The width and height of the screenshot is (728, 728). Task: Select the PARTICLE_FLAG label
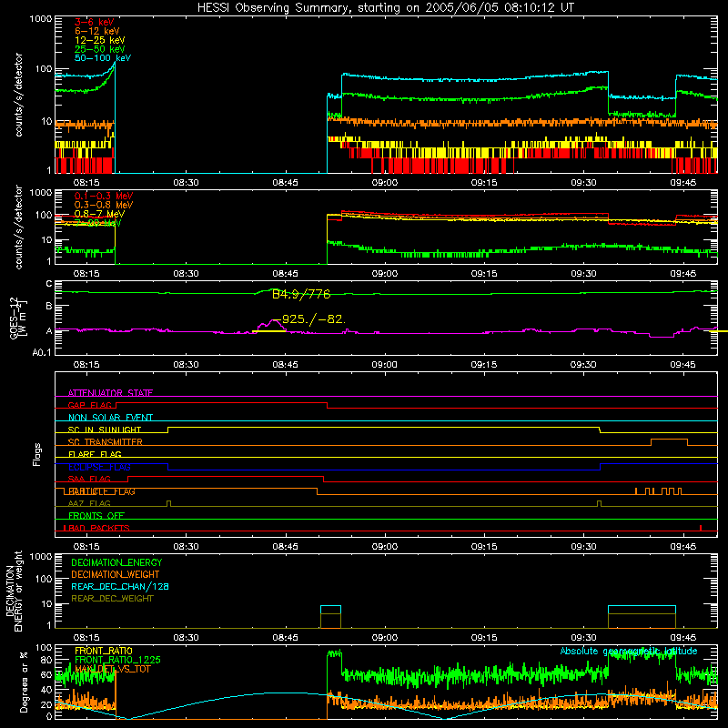click(x=102, y=491)
